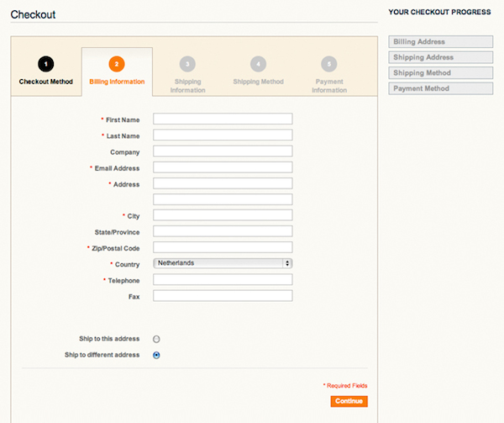Image resolution: width=504 pixels, height=423 pixels.
Task: Open the Shipping Method tab
Action: click(259, 71)
